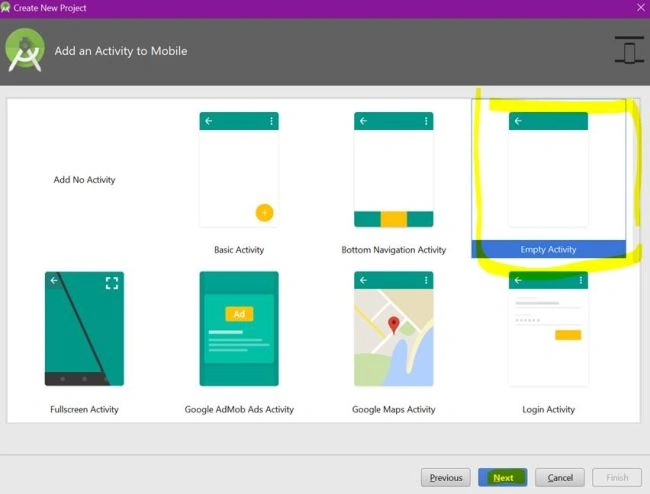The width and height of the screenshot is (650, 494).
Task: Select the Fullscreen Activity template thumbnail
Action: (x=84, y=329)
